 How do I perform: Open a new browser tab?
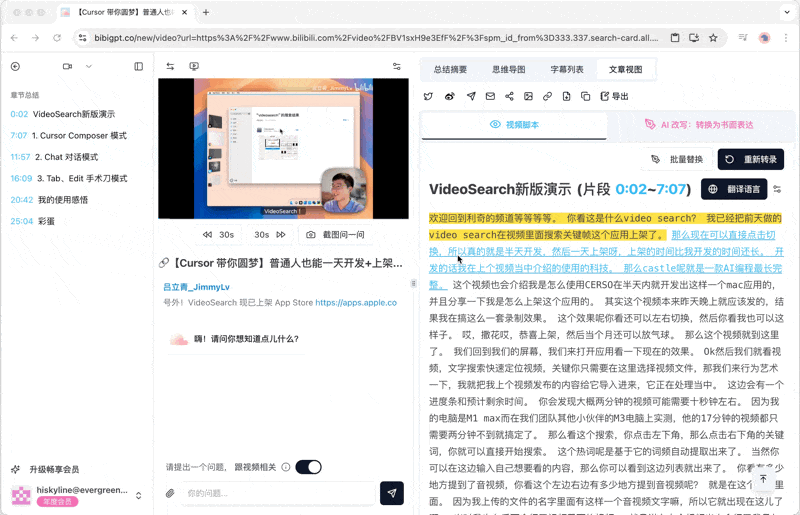[206, 12]
